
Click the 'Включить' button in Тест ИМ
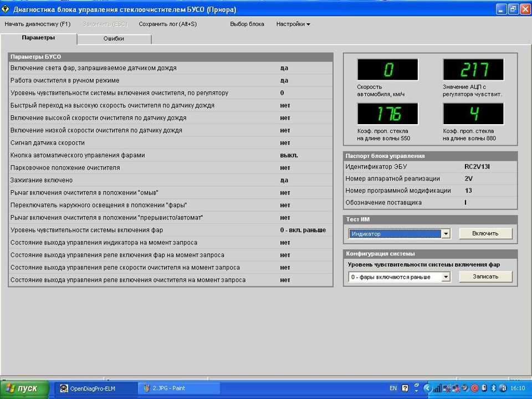pos(485,233)
